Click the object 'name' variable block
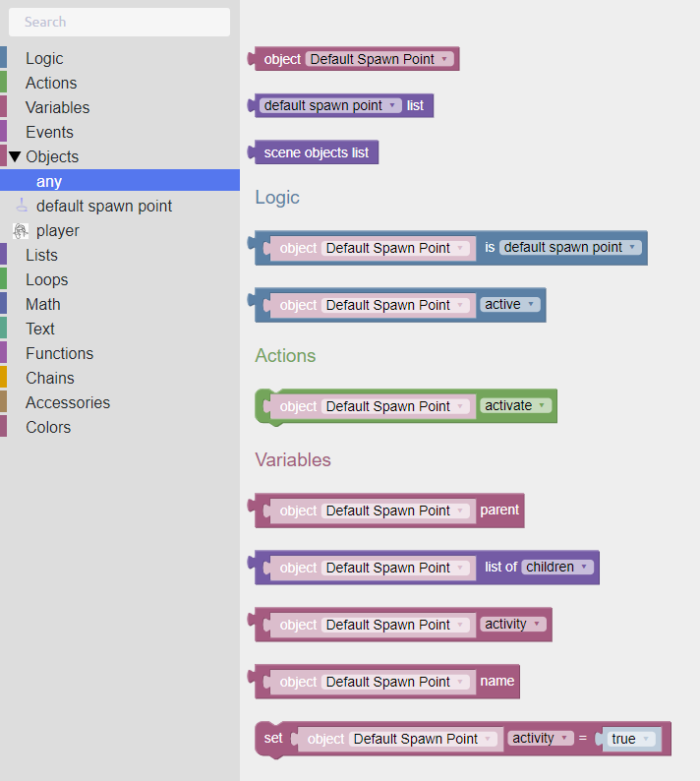Screen dimensions: 700x781 pos(496,681)
